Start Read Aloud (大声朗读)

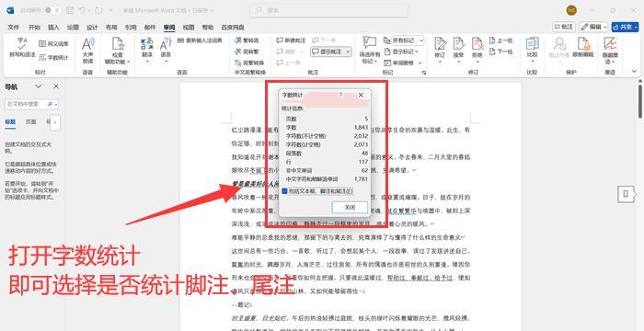point(88,50)
